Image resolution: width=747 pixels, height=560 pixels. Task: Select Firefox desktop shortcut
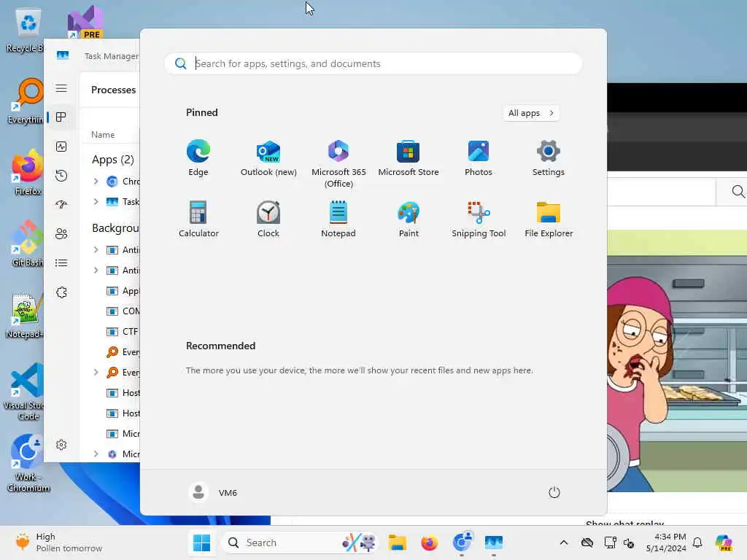(27, 172)
